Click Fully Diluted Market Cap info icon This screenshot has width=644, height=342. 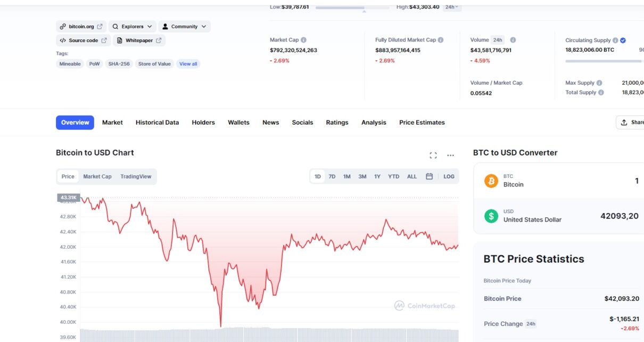(441, 40)
